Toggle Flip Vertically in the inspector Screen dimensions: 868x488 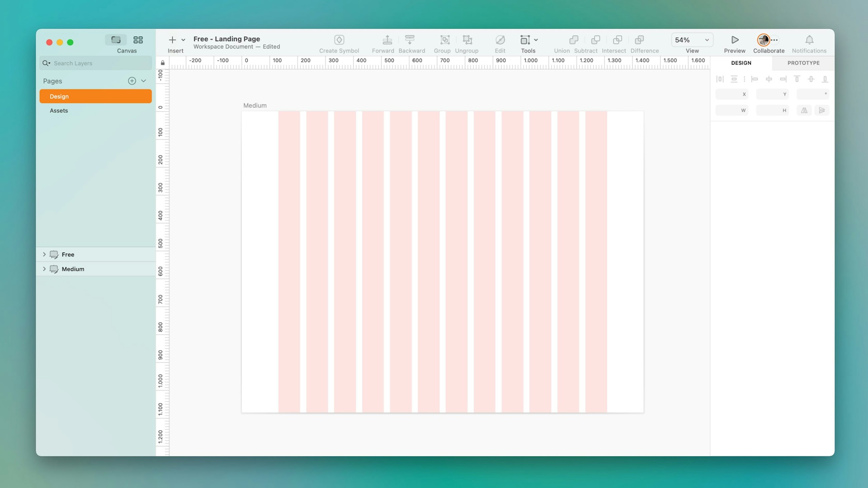pos(822,110)
